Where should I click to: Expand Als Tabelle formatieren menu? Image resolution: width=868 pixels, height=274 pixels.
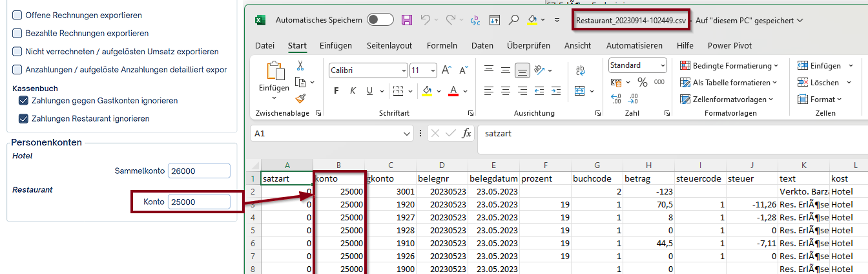pyautogui.click(x=729, y=82)
